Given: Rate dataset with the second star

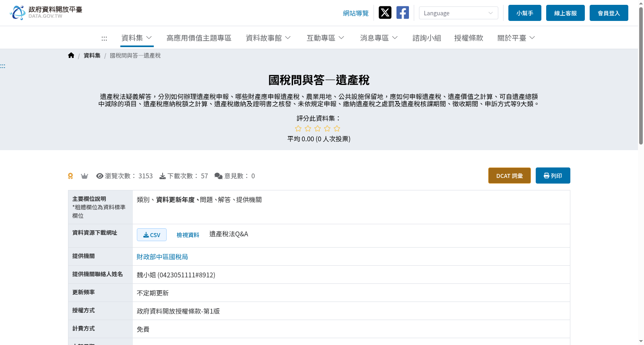Looking at the screenshot, I should click(x=308, y=128).
